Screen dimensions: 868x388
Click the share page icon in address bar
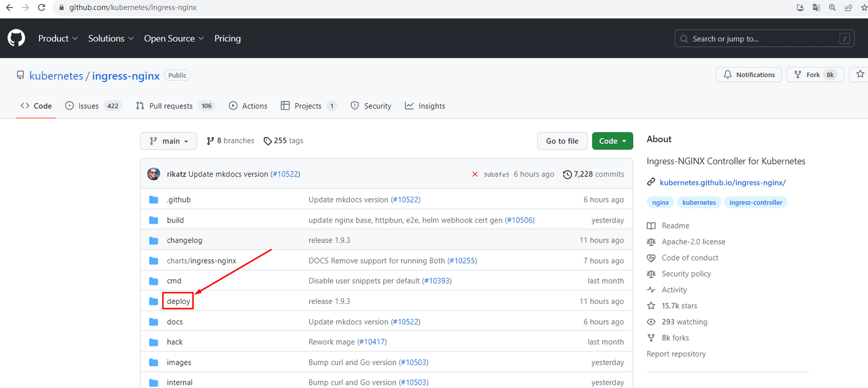(848, 8)
